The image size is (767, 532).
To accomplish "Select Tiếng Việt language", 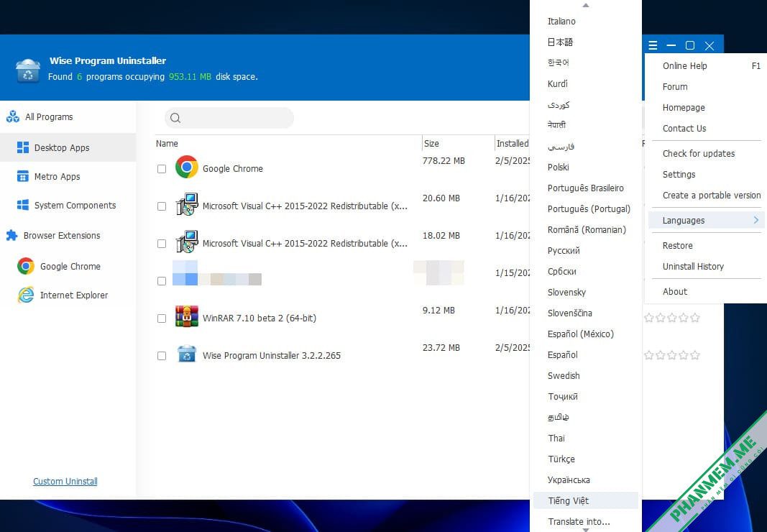I will (586, 500).
